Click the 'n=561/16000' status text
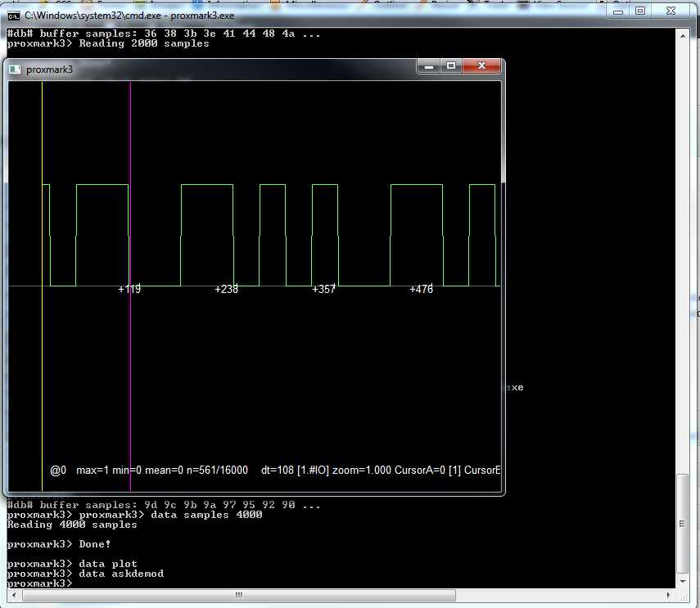 pyautogui.click(x=217, y=471)
